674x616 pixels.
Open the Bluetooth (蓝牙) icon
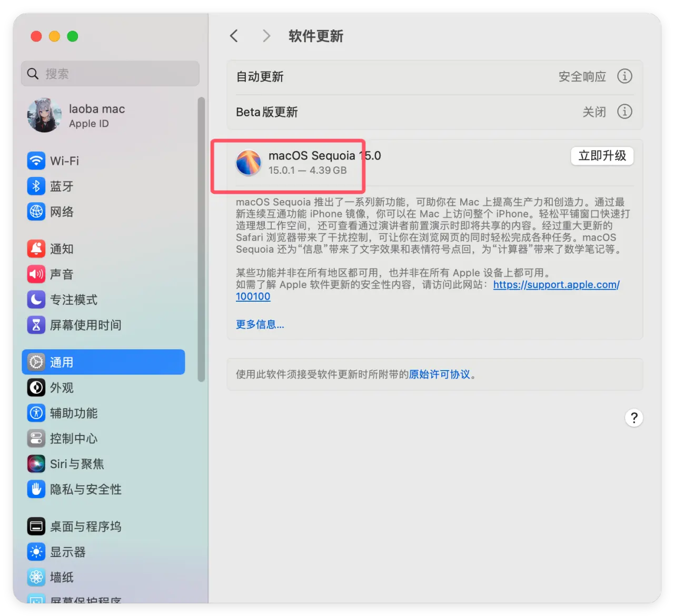click(36, 186)
